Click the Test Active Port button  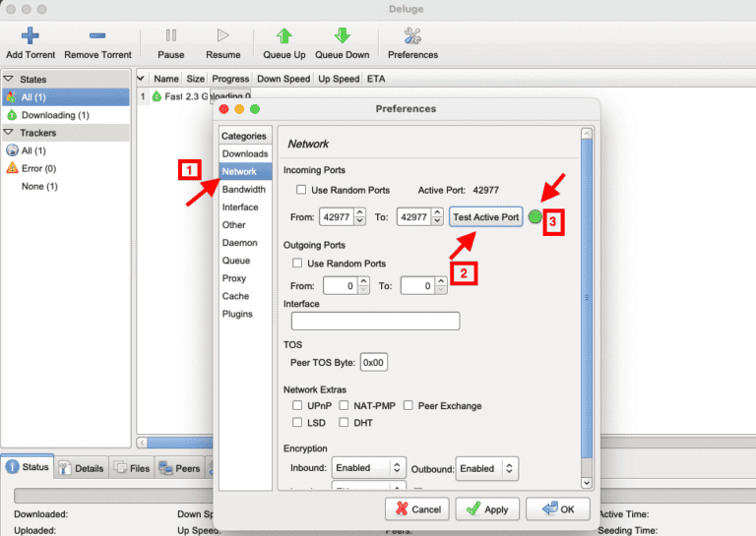486,217
